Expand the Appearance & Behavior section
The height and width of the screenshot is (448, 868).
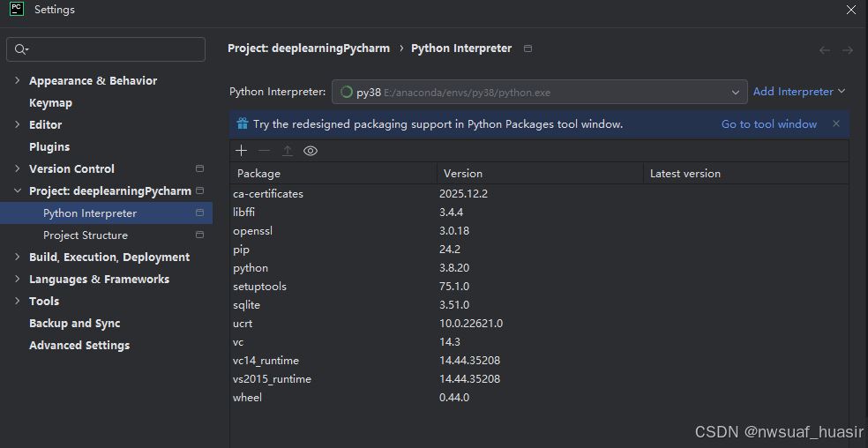point(17,81)
